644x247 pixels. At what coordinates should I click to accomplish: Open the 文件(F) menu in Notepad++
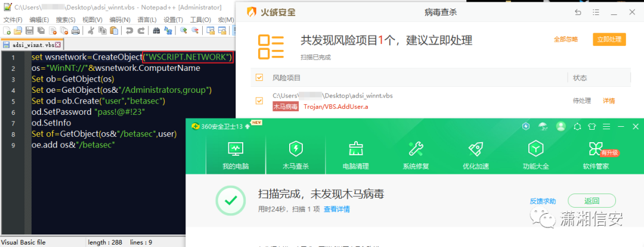(13, 20)
